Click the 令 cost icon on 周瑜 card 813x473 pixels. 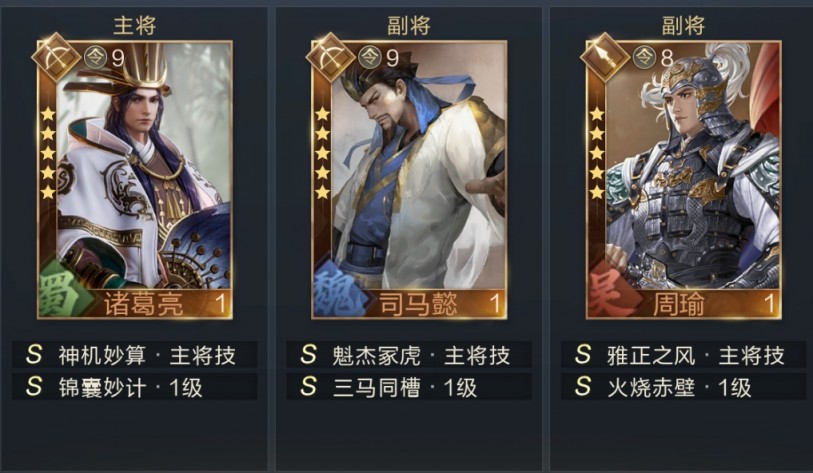644,57
